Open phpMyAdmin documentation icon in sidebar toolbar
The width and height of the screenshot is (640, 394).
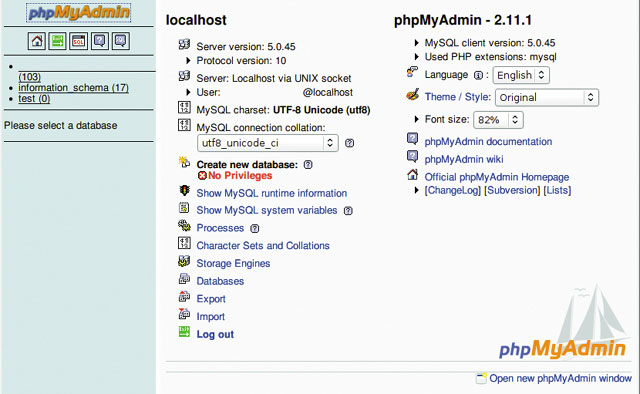[x=100, y=41]
